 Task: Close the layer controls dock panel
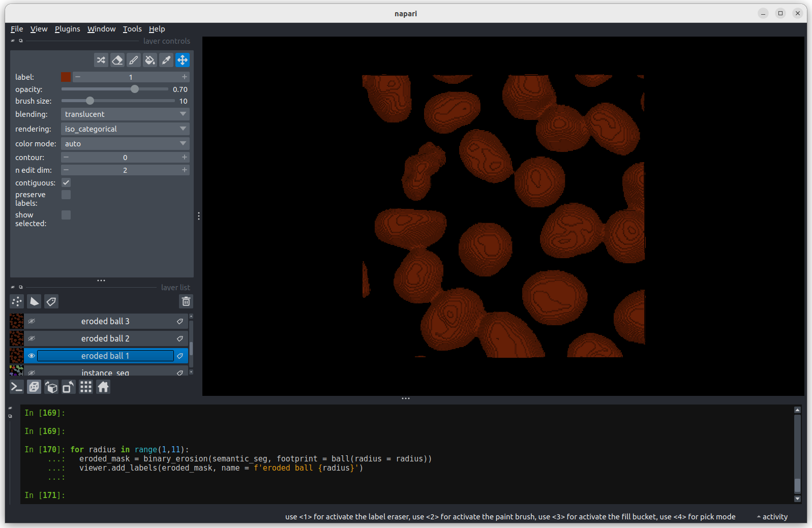coord(13,41)
